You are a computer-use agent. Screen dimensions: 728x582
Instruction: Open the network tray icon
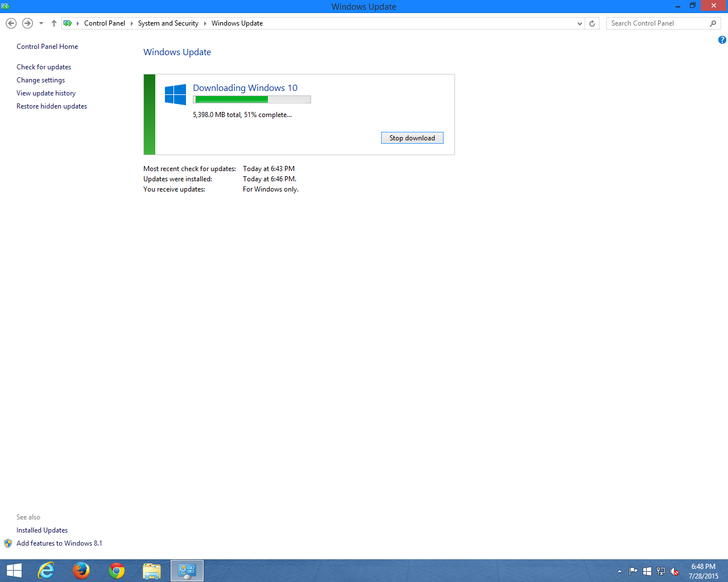point(661,571)
